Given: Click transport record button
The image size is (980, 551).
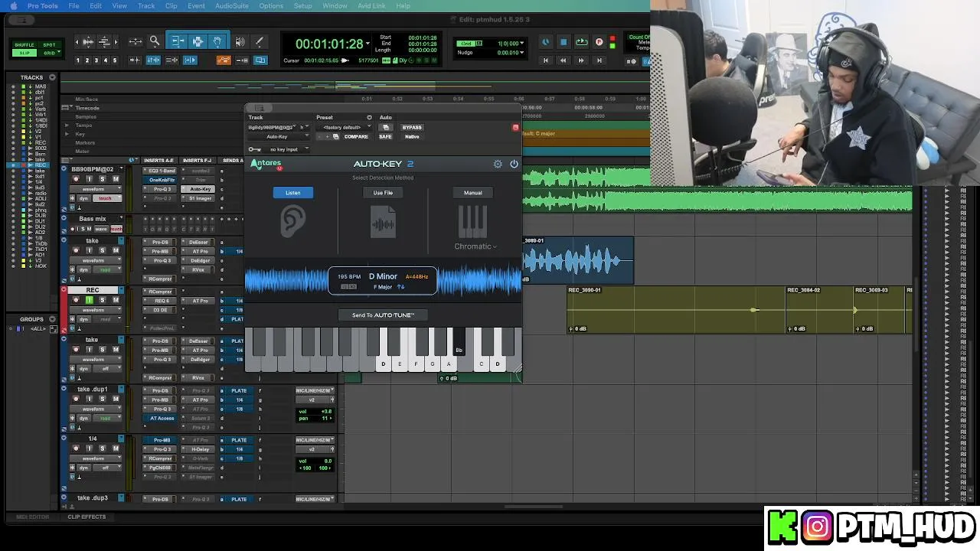Looking at the screenshot, I should click(599, 42).
